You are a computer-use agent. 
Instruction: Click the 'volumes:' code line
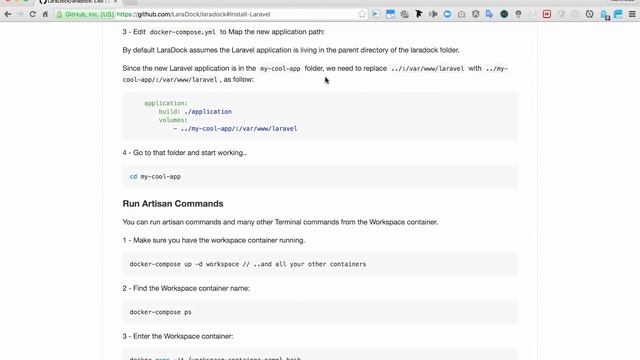[x=173, y=120]
